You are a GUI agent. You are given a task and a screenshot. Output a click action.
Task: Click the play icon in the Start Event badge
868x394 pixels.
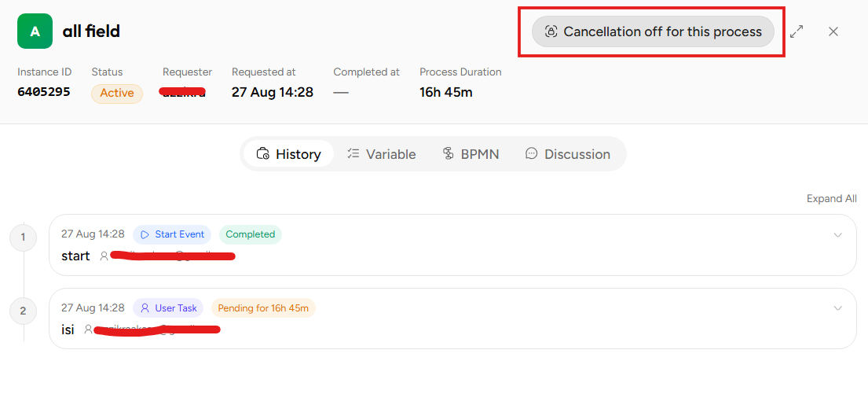tap(145, 234)
